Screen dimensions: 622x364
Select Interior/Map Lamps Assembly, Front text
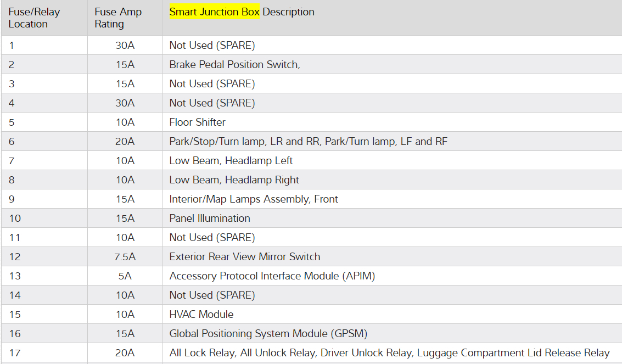click(253, 199)
